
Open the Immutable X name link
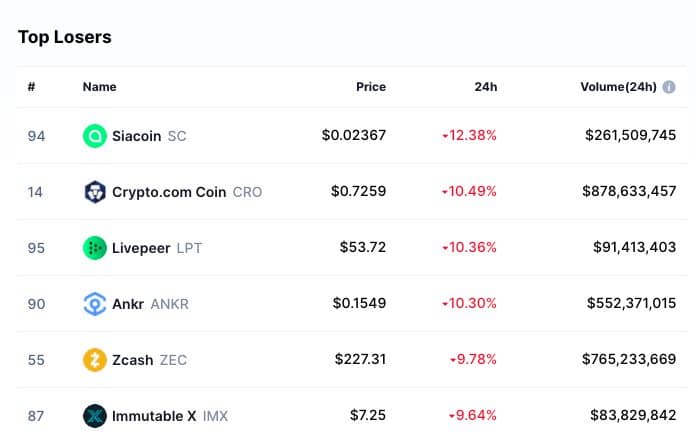(x=154, y=416)
